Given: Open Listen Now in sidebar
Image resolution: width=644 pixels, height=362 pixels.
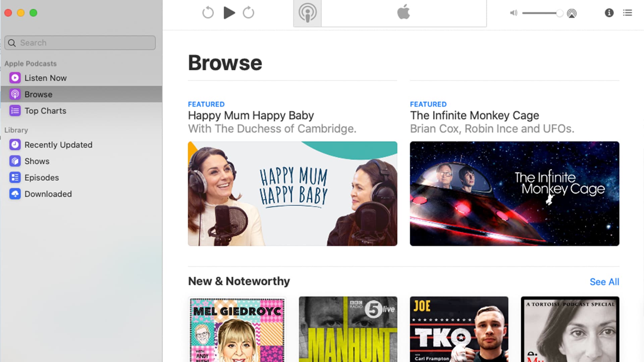Looking at the screenshot, I should 46,78.
